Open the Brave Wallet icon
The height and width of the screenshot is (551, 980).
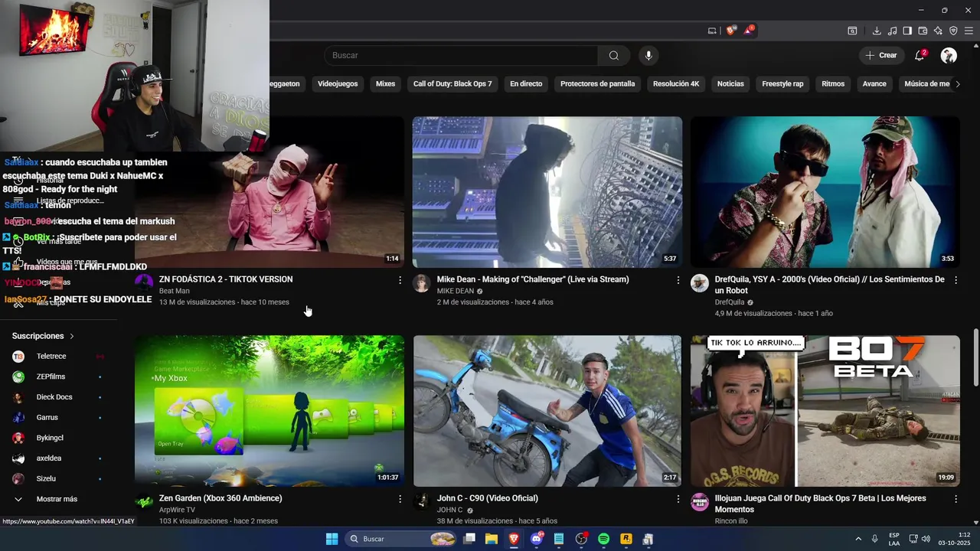[923, 31]
